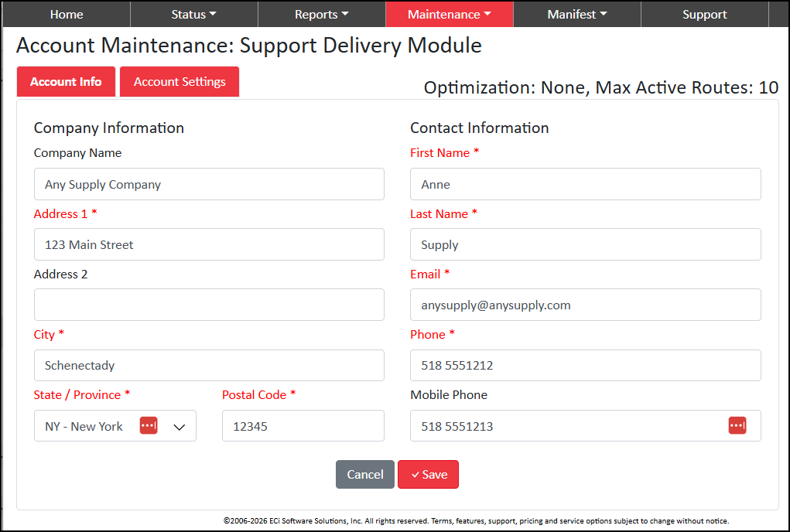The width and height of the screenshot is (790, 532).
Task: Open the Reports dropdown menu
Action: pyautogui.click(x=321, y=14)
